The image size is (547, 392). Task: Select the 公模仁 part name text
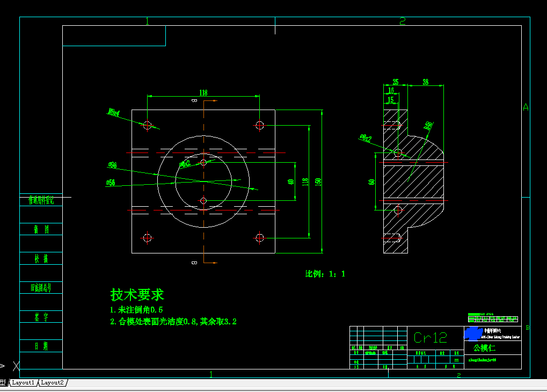[x=484, y=348]
